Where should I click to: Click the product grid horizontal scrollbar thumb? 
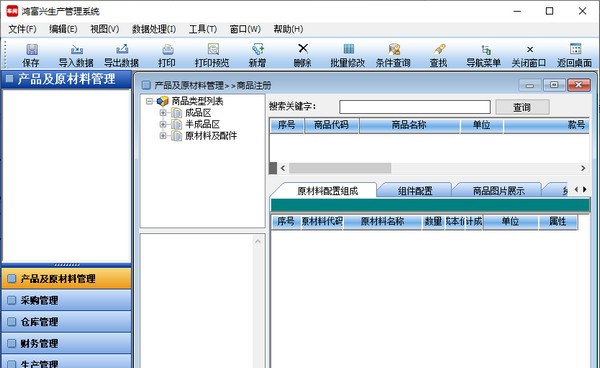click(x=340, y=168)
